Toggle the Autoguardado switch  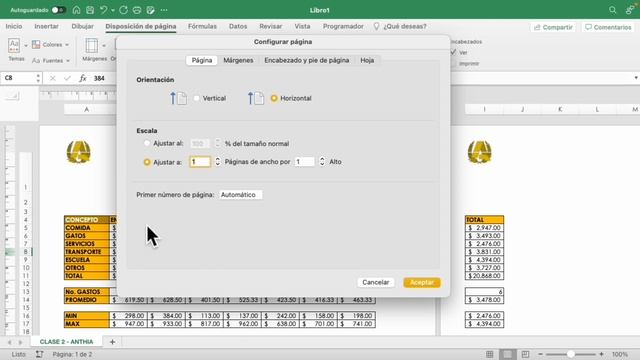pos(59,10)
